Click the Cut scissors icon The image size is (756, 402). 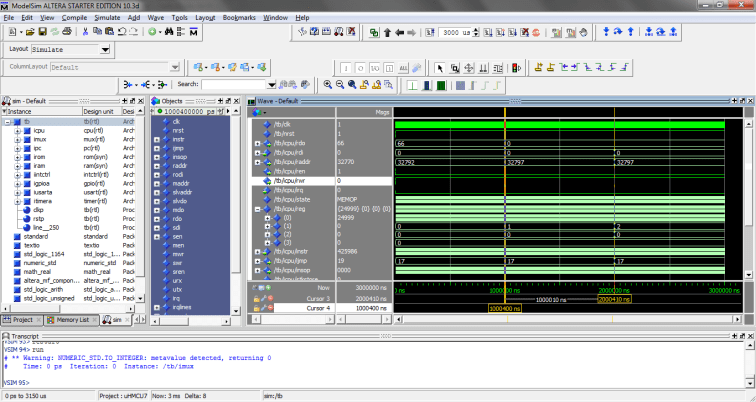coord(87,32)
